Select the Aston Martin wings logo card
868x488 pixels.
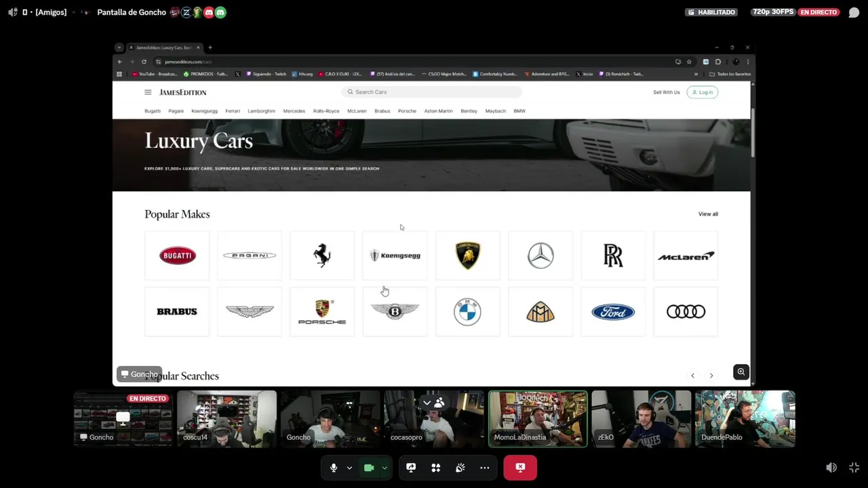tap(250, 312)
